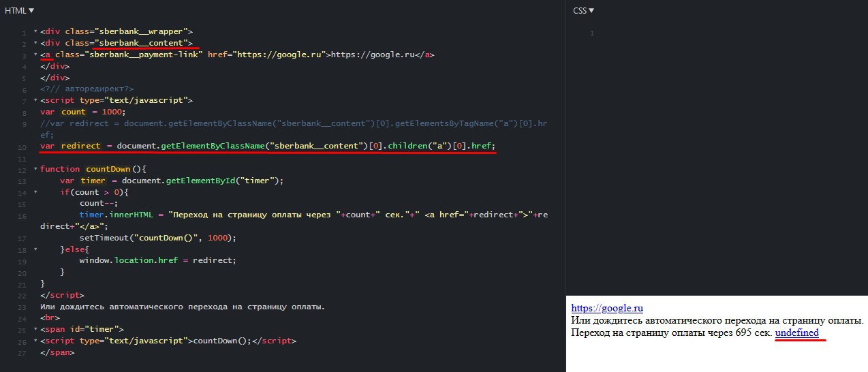The width and height of the screenshot is (868, 372).
Task: Fold the else block on line 18
Action: (x=35, y=249)
